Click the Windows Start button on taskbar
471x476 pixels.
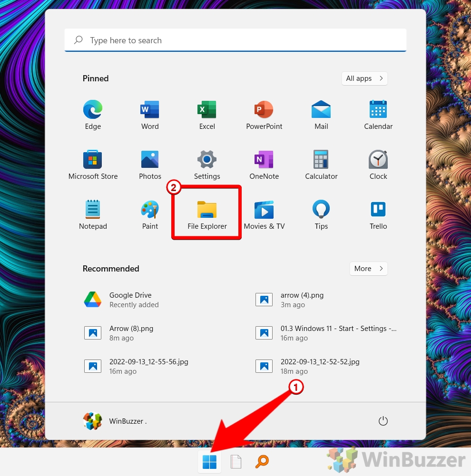coord(209,462)
